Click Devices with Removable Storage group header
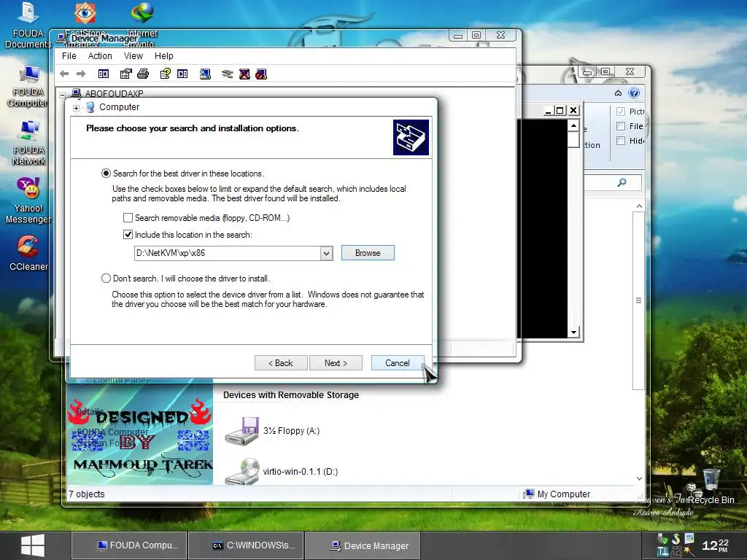Screen dimensions: 747x560 (x=290, y=394)
